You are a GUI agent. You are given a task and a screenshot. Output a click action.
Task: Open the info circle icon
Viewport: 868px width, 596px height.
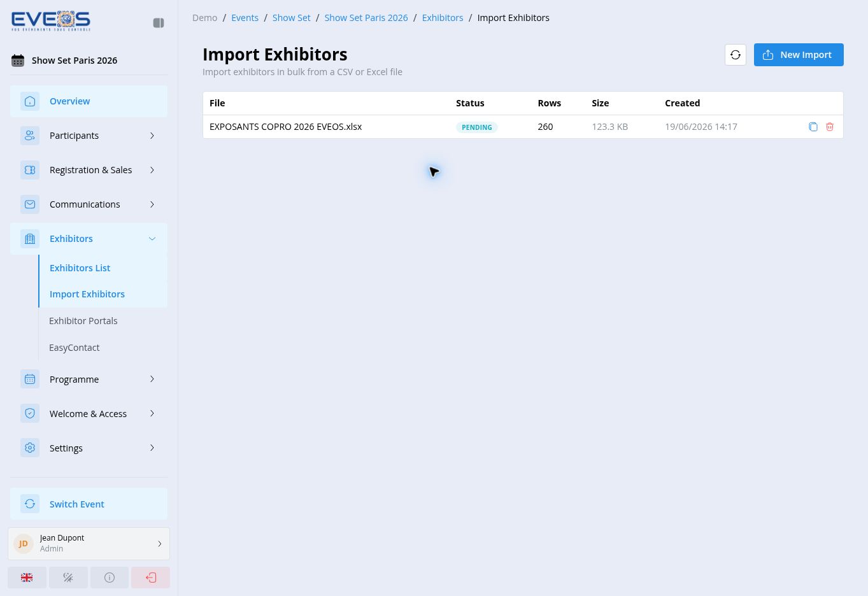[110, 578]
